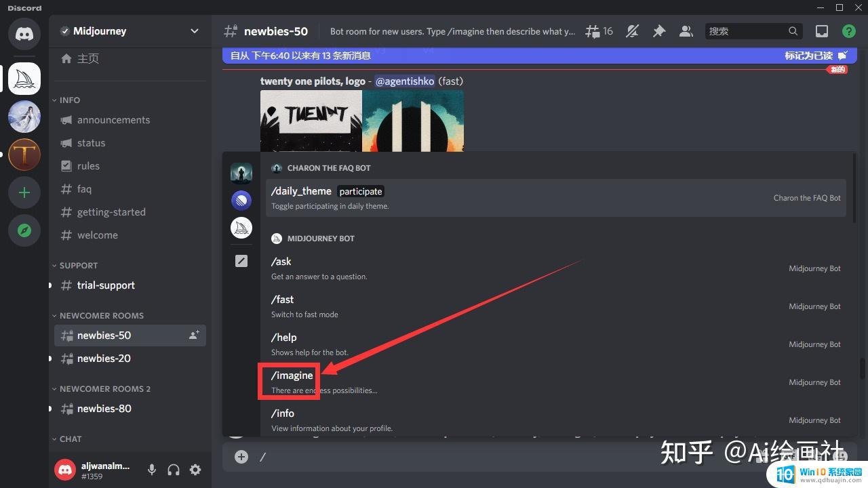Toggle channel notification mute bell icon
The width and height of the screenshot is (868, 488).
pyautogui.click(x=633, y=31)
